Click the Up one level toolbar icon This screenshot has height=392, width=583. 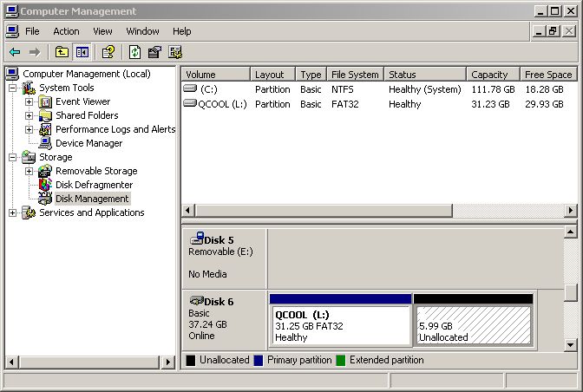[62, 52]
